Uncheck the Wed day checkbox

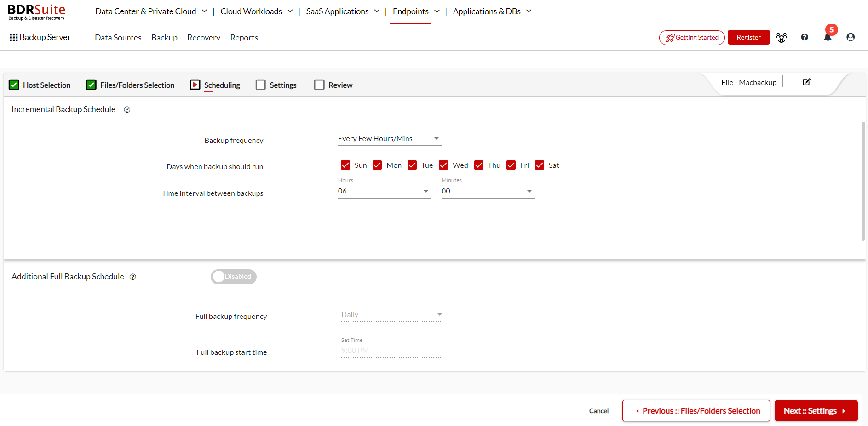click(x=443, y=165)
